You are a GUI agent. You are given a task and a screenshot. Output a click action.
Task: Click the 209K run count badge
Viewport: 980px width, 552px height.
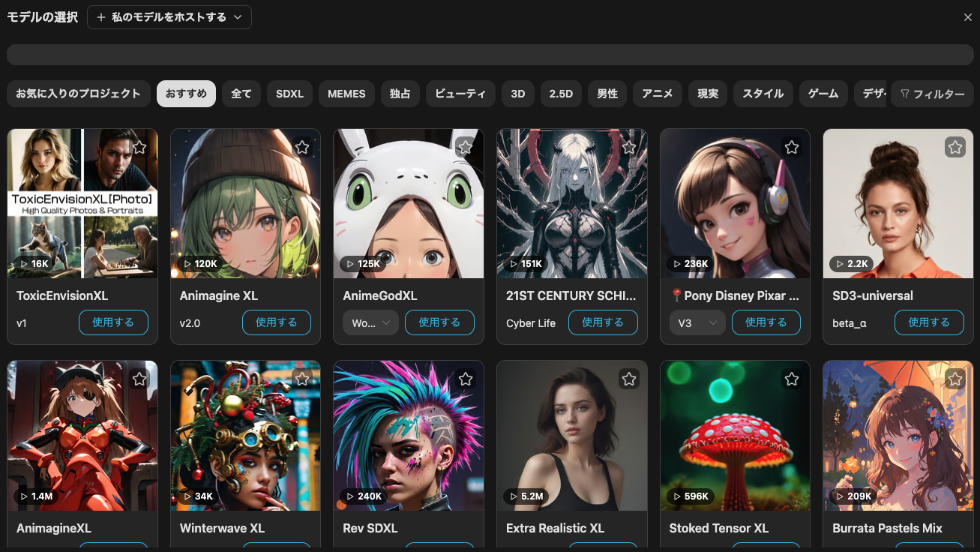coord(854,496)
